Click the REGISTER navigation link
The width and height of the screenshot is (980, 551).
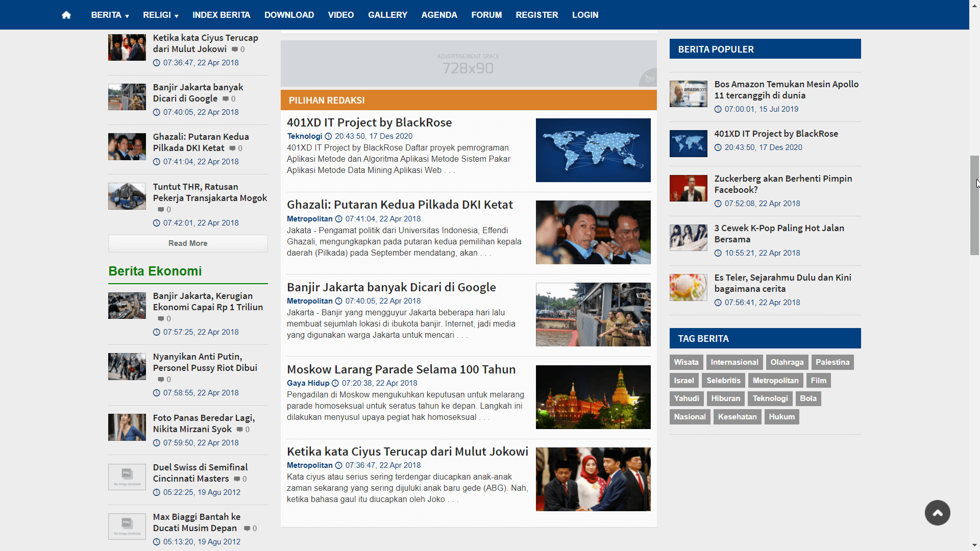click(x=536, y=15)
